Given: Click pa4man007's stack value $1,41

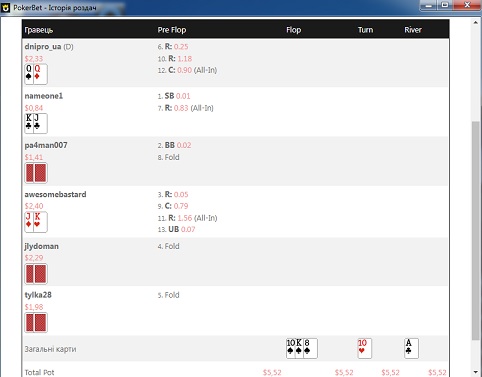Looking at the screenshot, I should click(34, 157).
